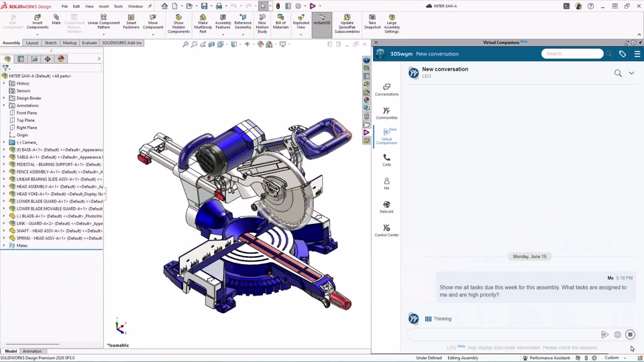Click the feature tree filter icon
The width and height of the screenshot is (644, 362).
(5, 68)
